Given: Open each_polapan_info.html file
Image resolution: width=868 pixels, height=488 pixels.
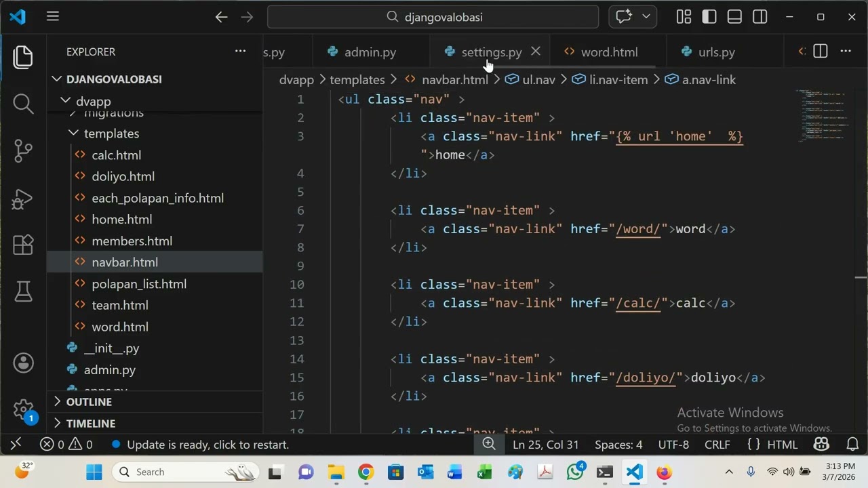Looking at the screenshot, I should [155, 198].
